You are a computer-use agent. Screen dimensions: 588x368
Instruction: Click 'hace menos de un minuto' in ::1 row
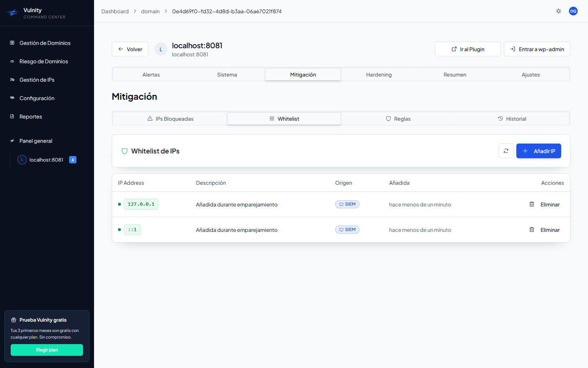pos(420,230)
